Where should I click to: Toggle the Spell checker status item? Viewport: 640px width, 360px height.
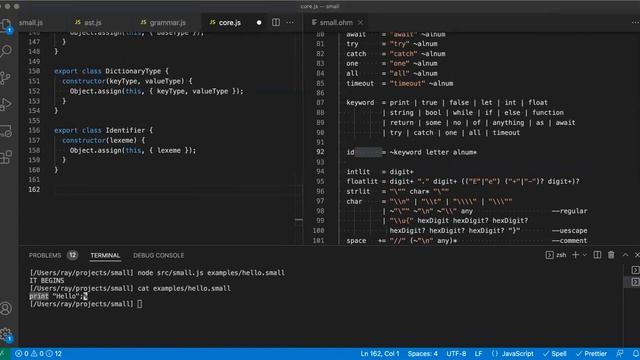pyautogui.click(x=554, y=353)
